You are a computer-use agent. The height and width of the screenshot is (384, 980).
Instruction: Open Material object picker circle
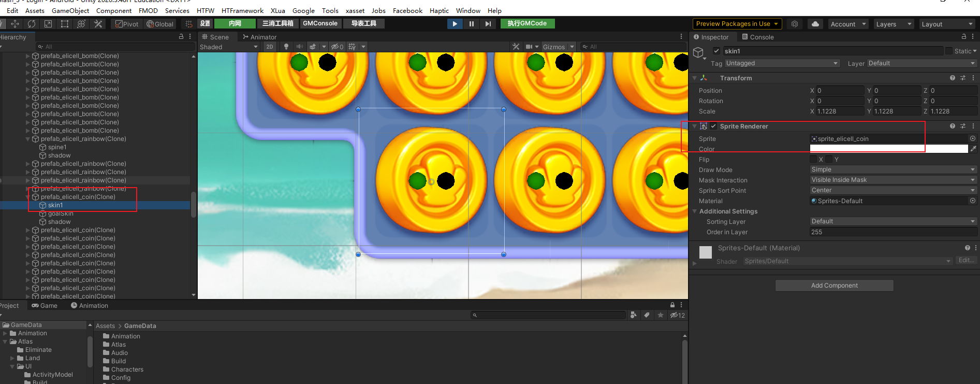(973, 201)
